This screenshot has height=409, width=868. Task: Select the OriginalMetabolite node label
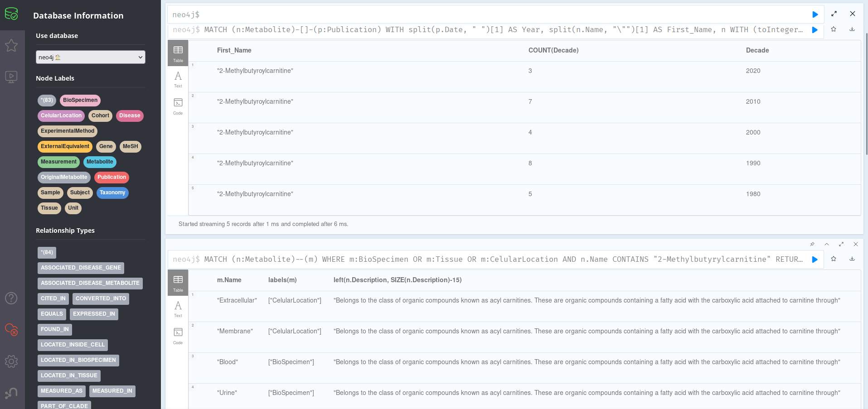[x=64, y=178]
